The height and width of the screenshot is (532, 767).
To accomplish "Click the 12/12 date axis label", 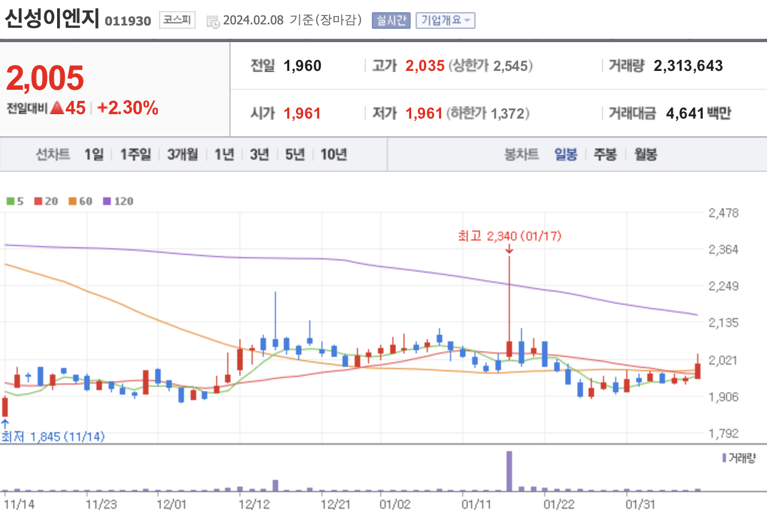I will (254, 504).
